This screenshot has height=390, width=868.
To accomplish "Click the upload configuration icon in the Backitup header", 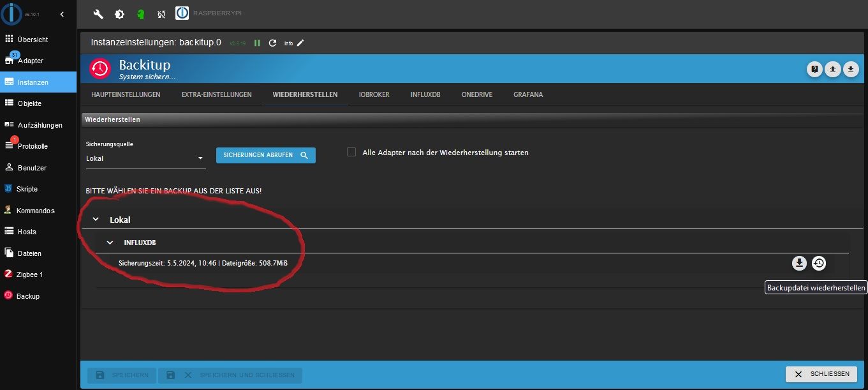I will pyautogui.click(x=832, y=69).
